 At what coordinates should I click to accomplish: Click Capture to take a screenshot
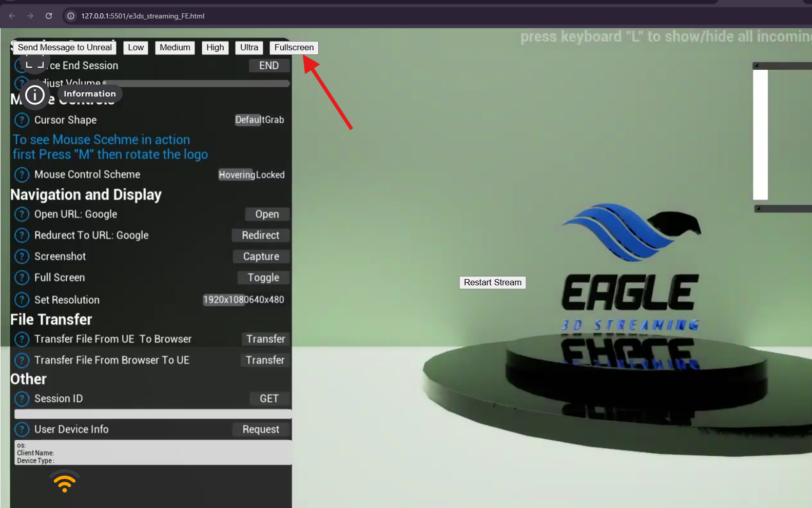261,256
